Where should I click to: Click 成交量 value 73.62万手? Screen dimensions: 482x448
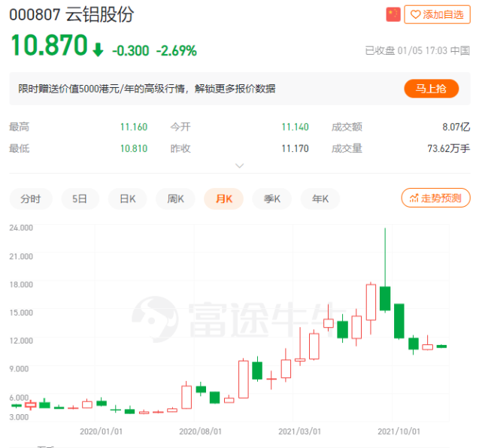click(449, 149)
